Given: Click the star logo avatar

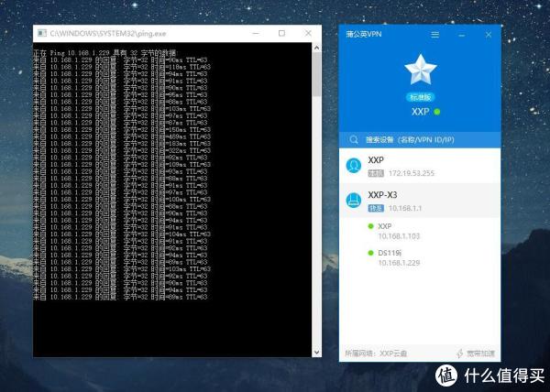Looking at the screenshot, I should pos(421,71).
